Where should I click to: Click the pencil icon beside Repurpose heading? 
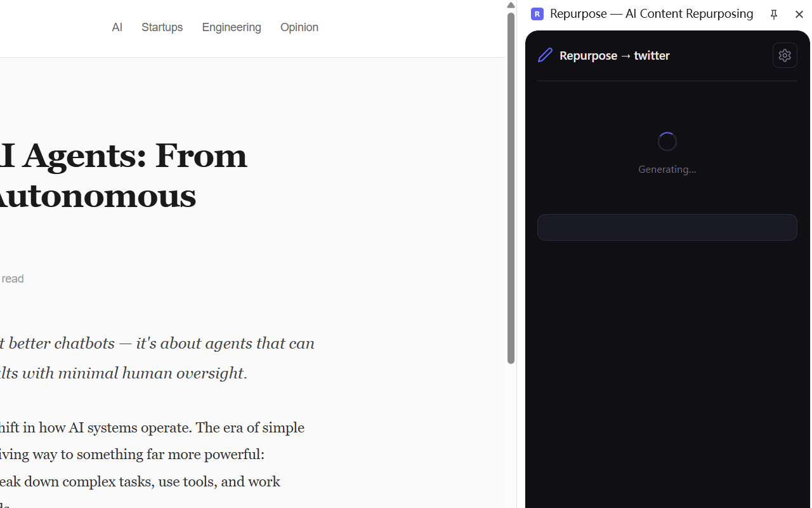tap(545, 55)
